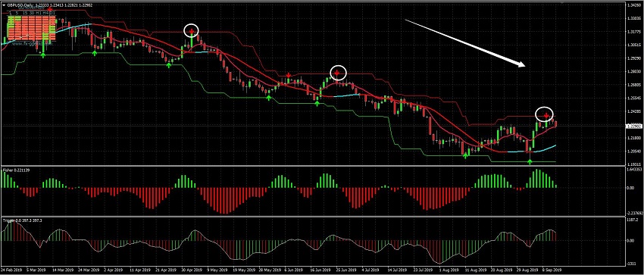Click red sell arrow near 6 Jun 2019
644x275 pixels.
pos(289,75)
